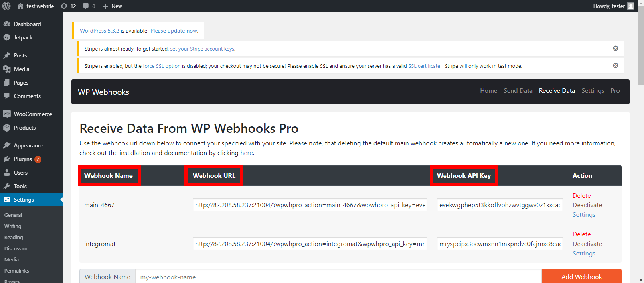
Task: Select the Receive Data tab
Action: click(557, 91)
